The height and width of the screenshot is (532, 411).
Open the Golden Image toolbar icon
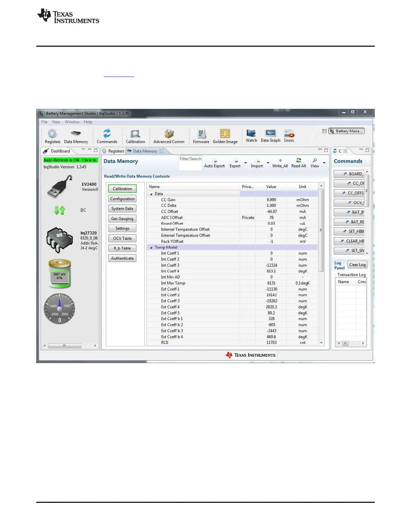coord(225,133)
